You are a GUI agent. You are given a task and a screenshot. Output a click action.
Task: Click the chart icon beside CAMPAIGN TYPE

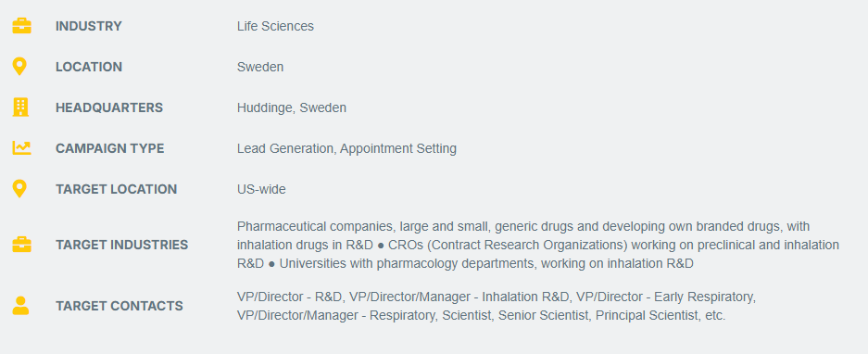(x=21, y=148)
